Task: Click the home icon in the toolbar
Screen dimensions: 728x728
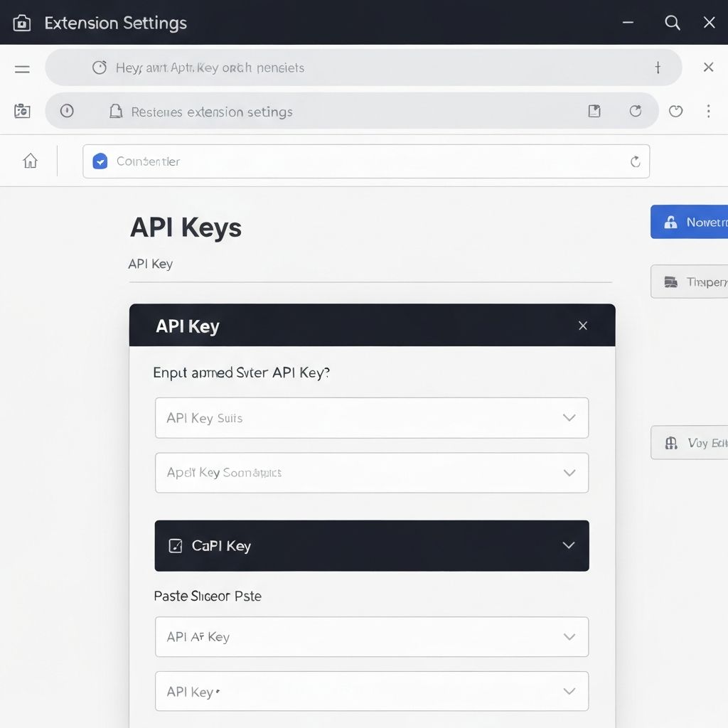Action: click(x=30, y=161)
